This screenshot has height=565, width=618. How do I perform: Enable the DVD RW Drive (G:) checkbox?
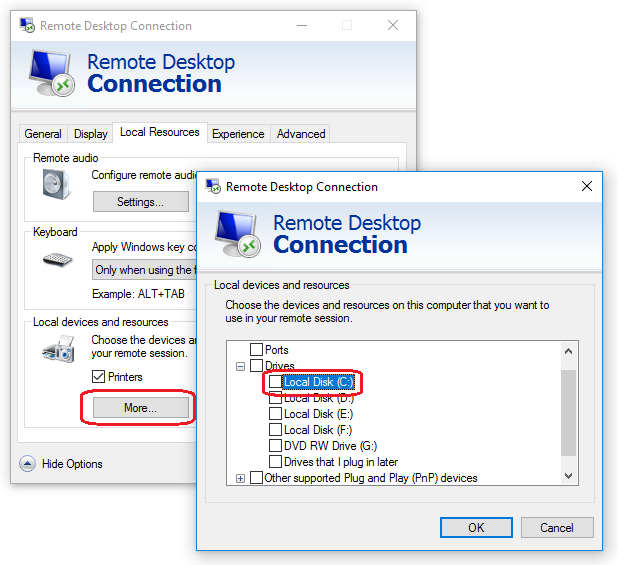(x=275, y=446)
